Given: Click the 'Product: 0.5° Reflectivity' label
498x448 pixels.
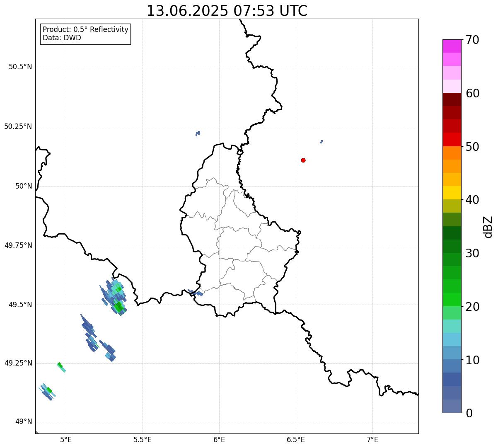Looking at the screenshot, I should pyautogui.click(x=85, y=30).
